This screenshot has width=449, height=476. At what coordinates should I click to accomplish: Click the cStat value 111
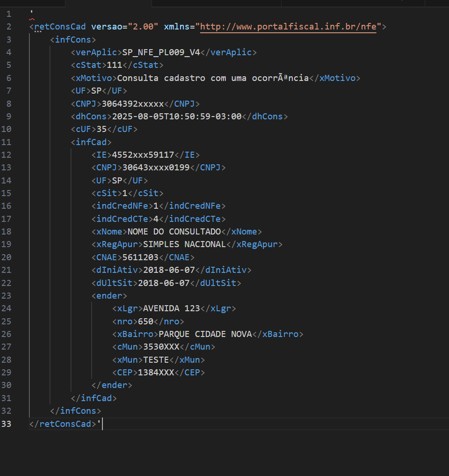[x=115, y=65]
